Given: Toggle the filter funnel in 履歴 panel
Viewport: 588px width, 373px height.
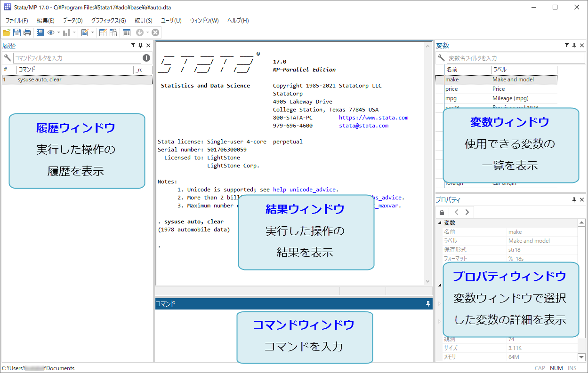Looking at the screenshot, I should (x=133, y=46).
